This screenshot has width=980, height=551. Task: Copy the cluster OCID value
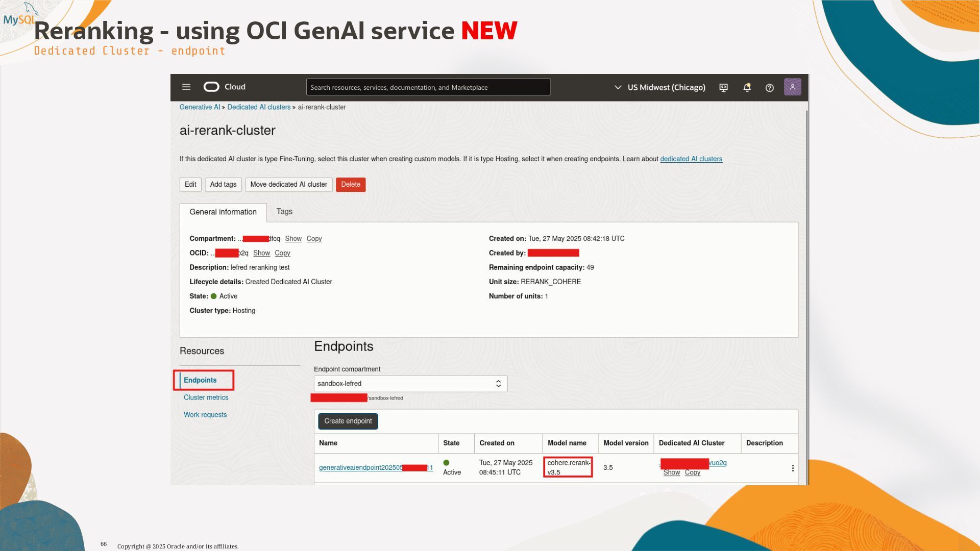click(x=282, y=253)
